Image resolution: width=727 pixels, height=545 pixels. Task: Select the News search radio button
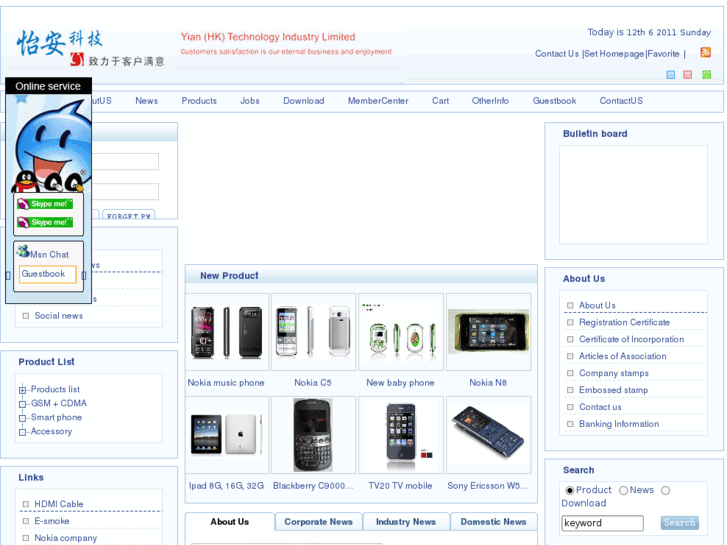click(624, 490)
